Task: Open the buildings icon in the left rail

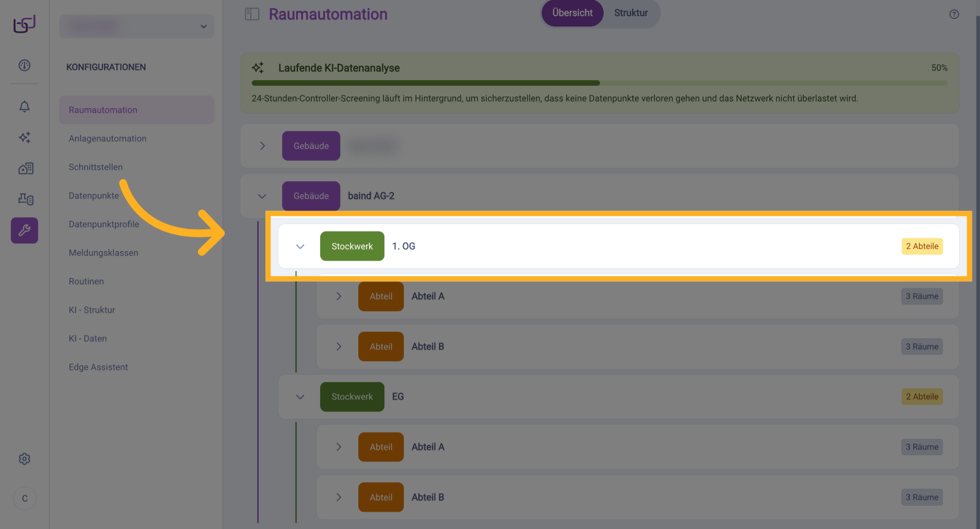Action: (26, 168)
